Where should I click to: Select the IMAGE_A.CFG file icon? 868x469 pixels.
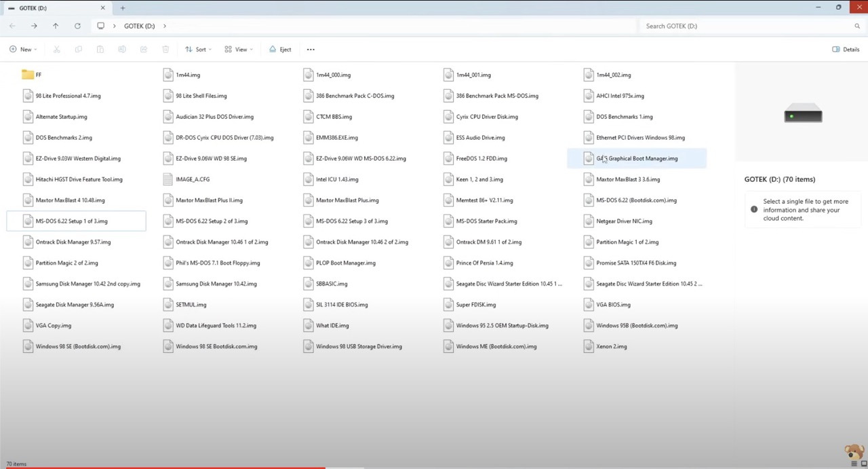click(168, 179)
